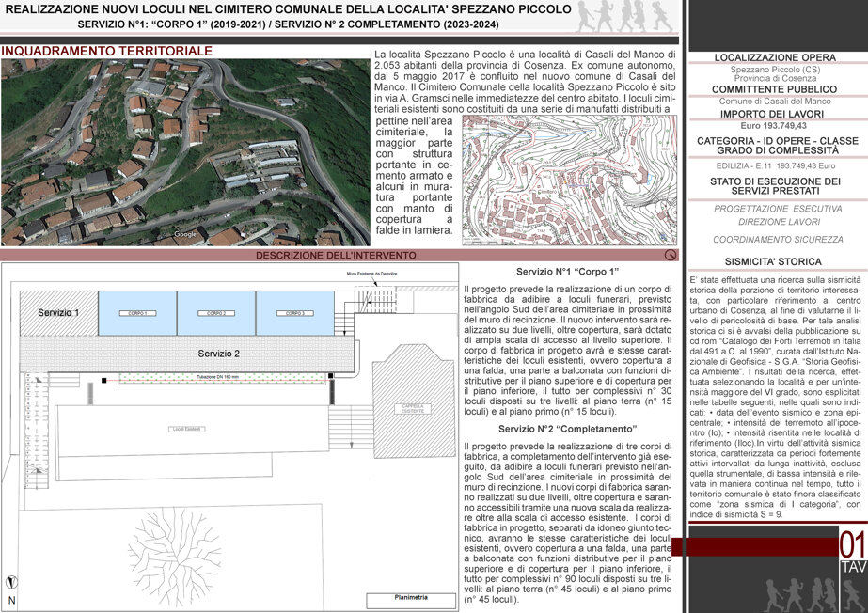This screenshot has height=613, width=868.
Task: Click the circular icon in Descrizione dell'intervento bar
Action: pos(671,255)
